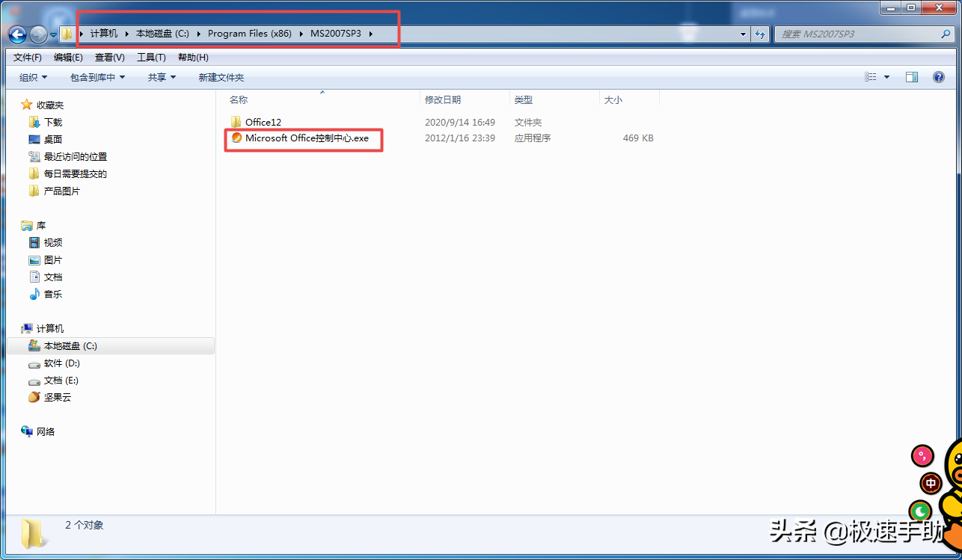The image size is (962, 560).
Task: Open the view options dropdown arrow
Action: coord(886,77)
